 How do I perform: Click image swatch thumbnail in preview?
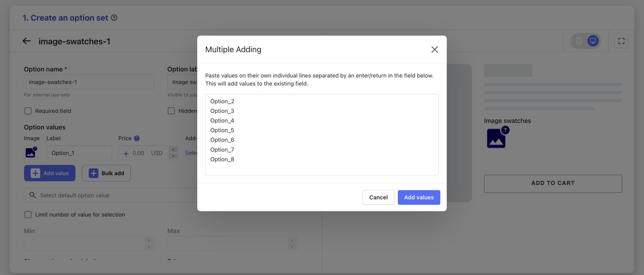tap(497, 138)
